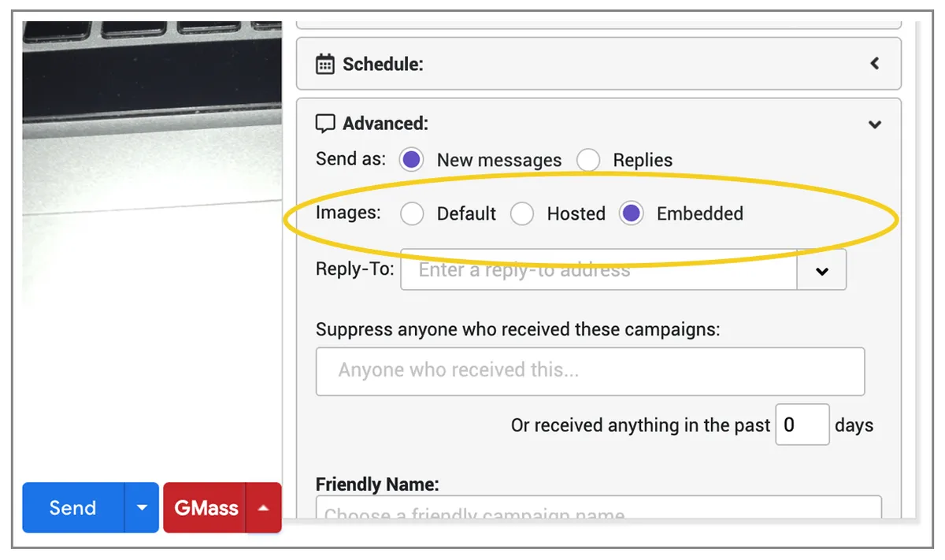Click the Reply-To: label
Screen dimensions: 945x560
pyautogui.click(x=354, y=269)
